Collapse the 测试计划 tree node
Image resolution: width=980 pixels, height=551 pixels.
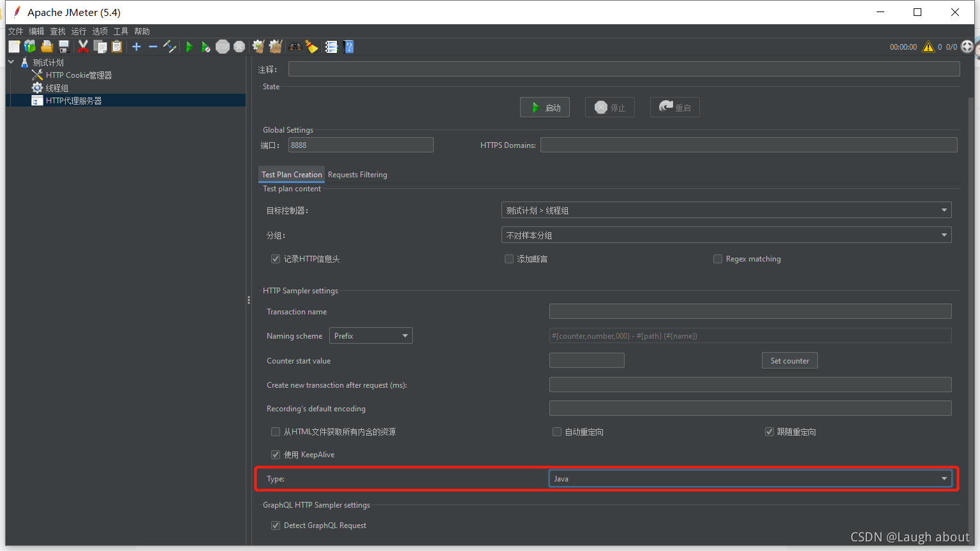(x=11, y=62)
